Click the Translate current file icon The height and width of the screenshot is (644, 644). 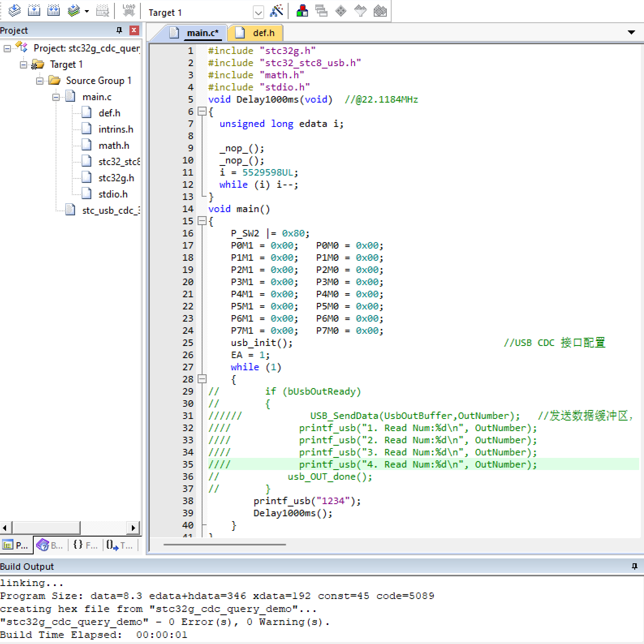(x=15, y=11)
